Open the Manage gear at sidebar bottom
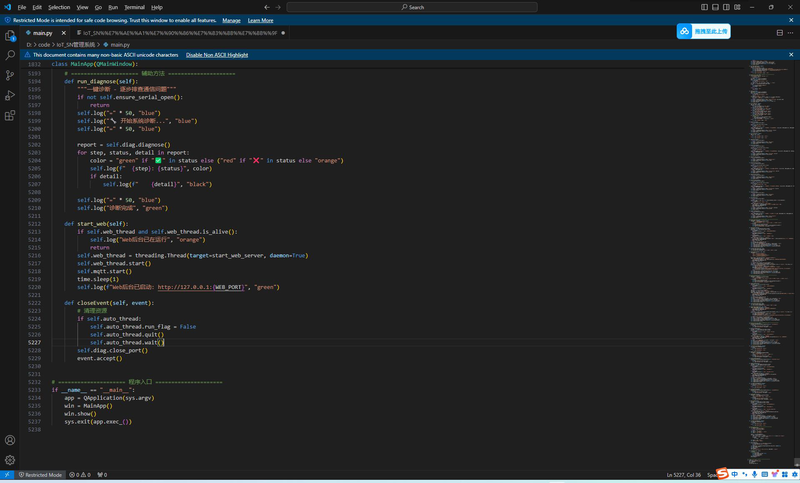Viewport: 800px width, 483px height. click(x=10, y=460)
